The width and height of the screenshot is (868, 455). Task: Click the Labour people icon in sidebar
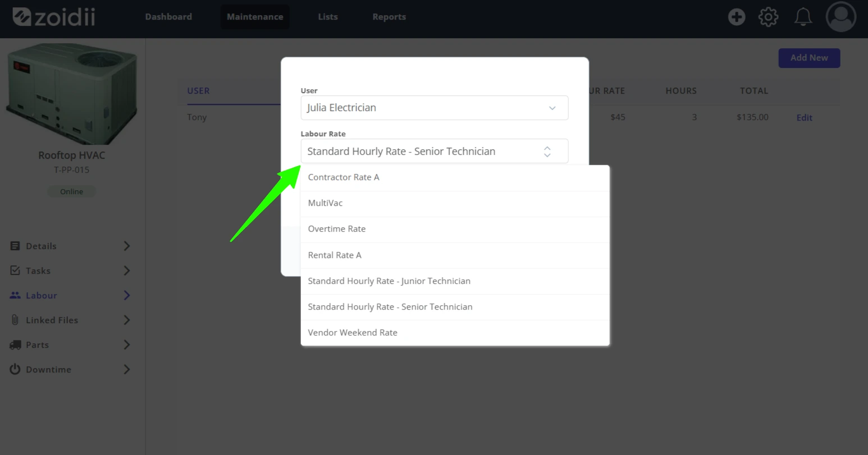15,295
